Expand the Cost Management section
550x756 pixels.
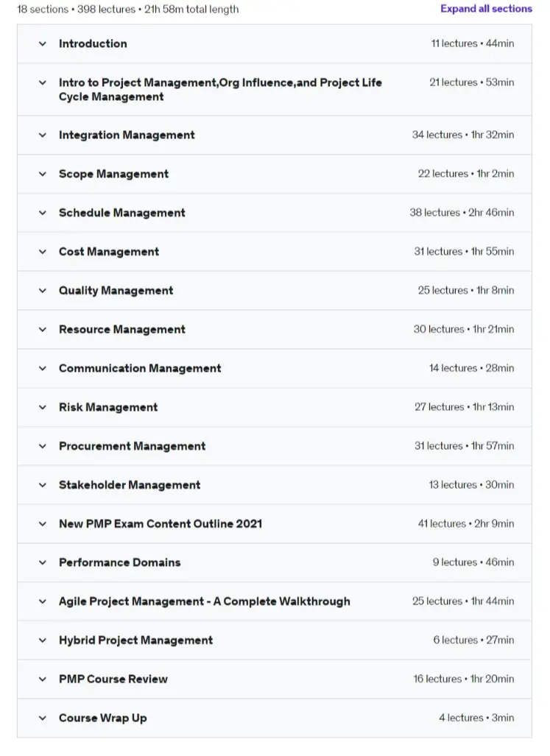point(108,251)
